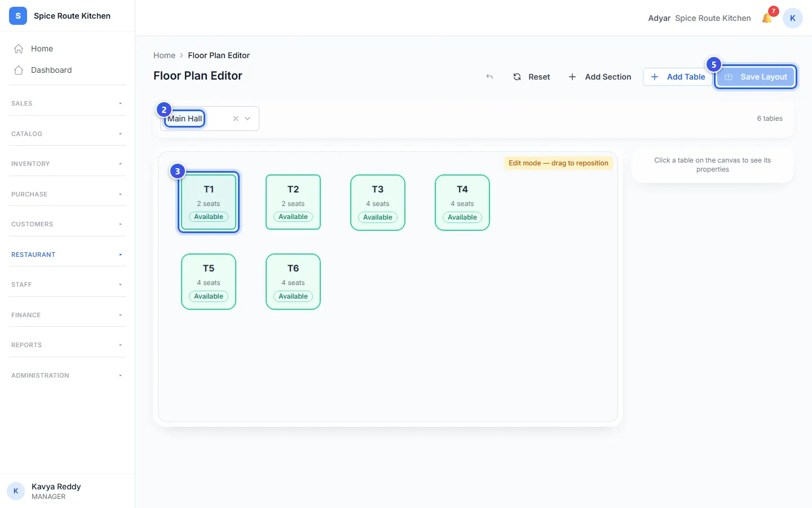Expand the Purchase menu section
Image resolution: width=812 pixels, height=508 pixels.
[68, 194]
